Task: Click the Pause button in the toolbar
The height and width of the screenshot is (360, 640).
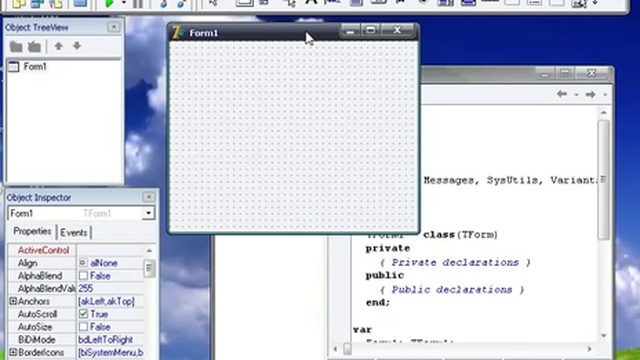Action: pyautogui.click(x=138, y=4)
